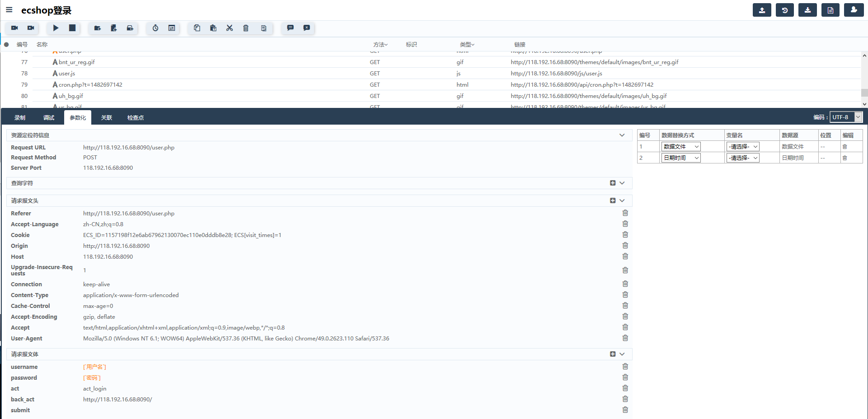The height and width of the screenshot is (419, 868).
Task: Collapse the 请求报文体 section chevron
Action: tap(622, 354)
